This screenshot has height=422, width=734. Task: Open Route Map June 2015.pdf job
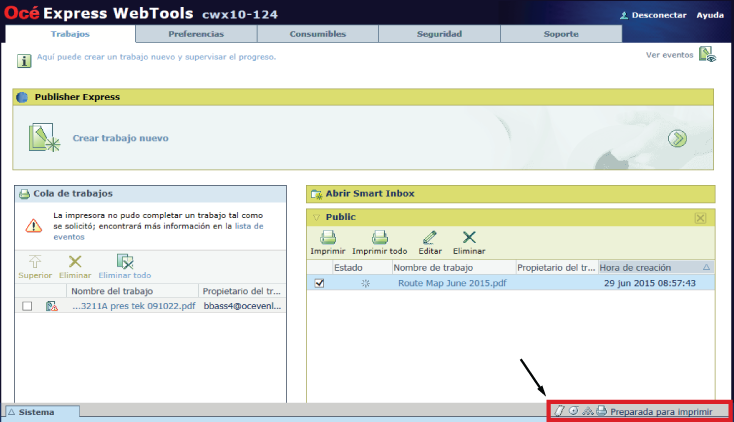coord(452,283)
